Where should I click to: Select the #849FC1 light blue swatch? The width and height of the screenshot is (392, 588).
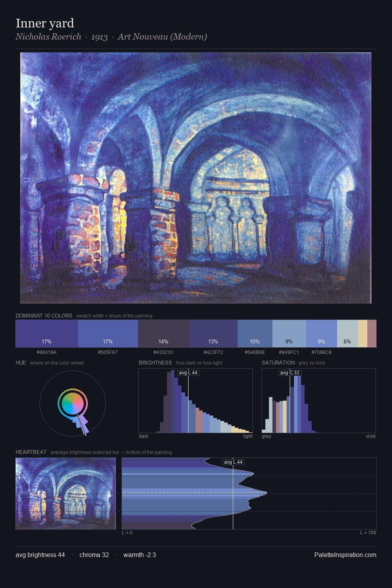point(289,334)
